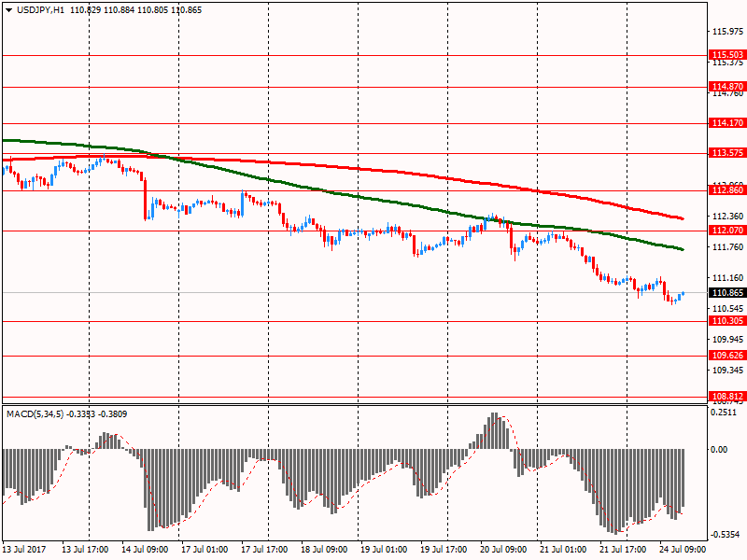Click the 17 Jul 01:00 time axis label
The width and height of the screenshot is (747, 560).
coord(204,550)
